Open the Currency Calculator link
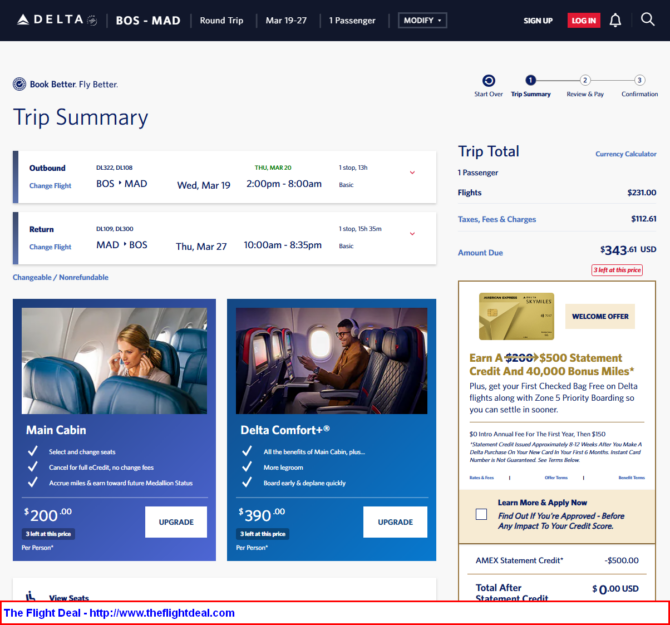This screenshot has width=670, height=625. tap(626, 154)
